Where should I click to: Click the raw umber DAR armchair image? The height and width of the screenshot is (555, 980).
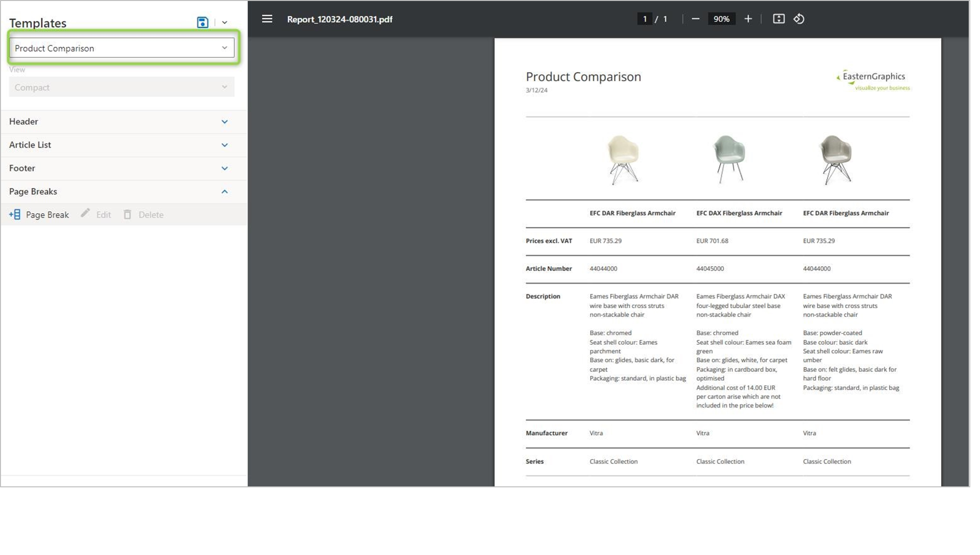(836, 160)
